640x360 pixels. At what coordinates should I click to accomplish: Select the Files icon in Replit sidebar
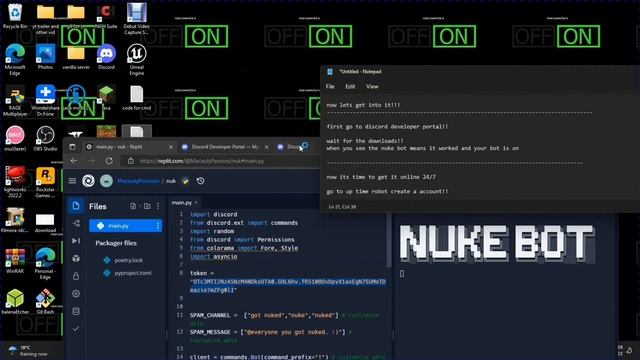pos(76,206)
